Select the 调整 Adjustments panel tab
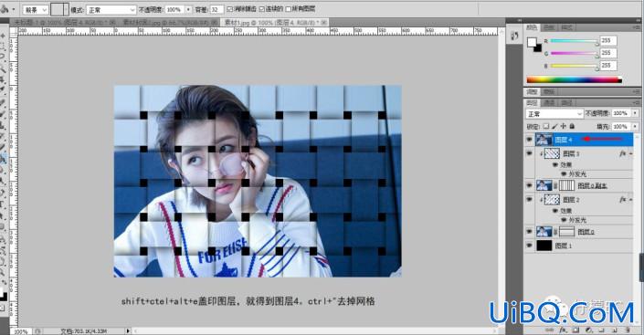The image size is (644, 335). 532,91
